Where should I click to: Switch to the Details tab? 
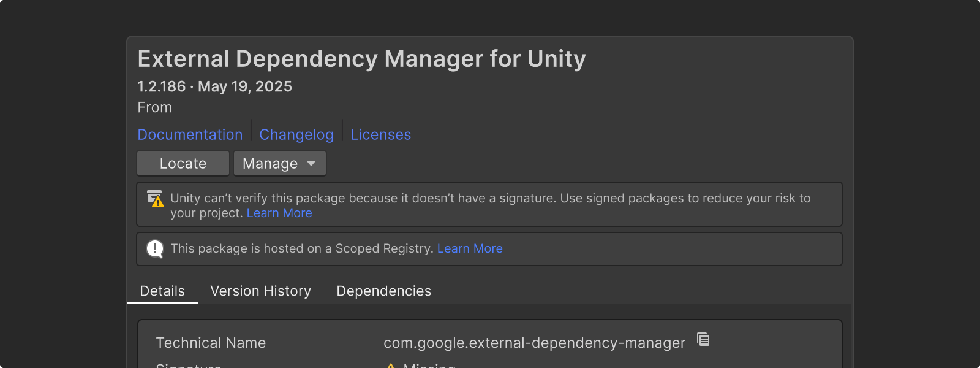click(x=162, y=291)
